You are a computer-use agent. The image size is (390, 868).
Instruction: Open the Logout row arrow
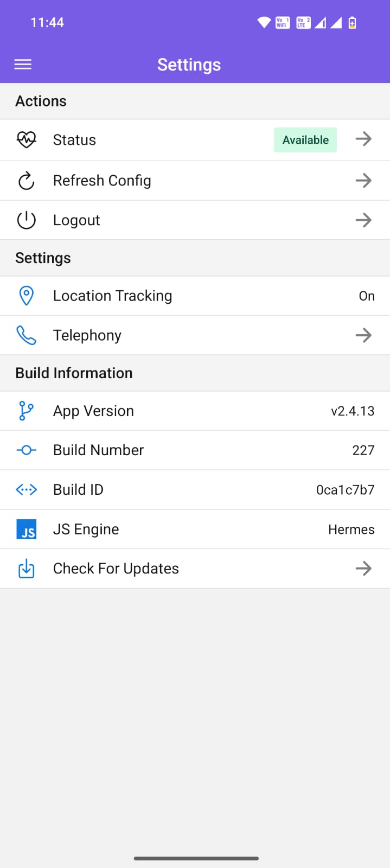(x=363, y=220)
